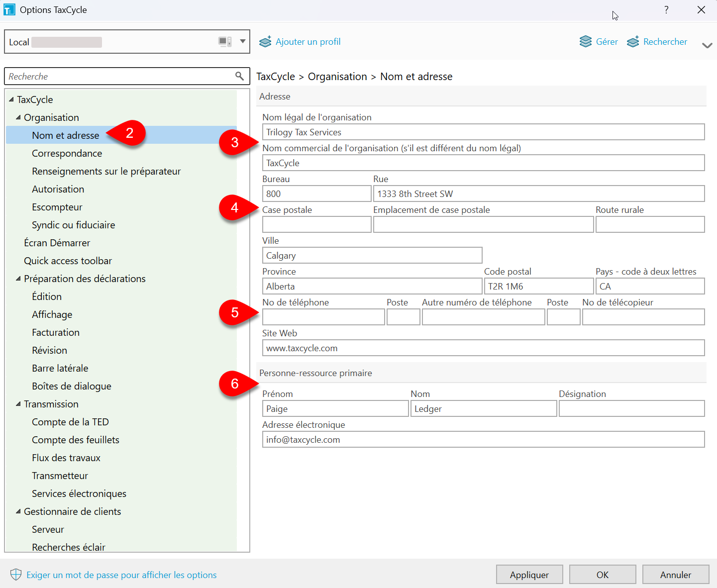Expand the chevron at top right of toolbar
717x588 pixels.
(x=707, y=45)
